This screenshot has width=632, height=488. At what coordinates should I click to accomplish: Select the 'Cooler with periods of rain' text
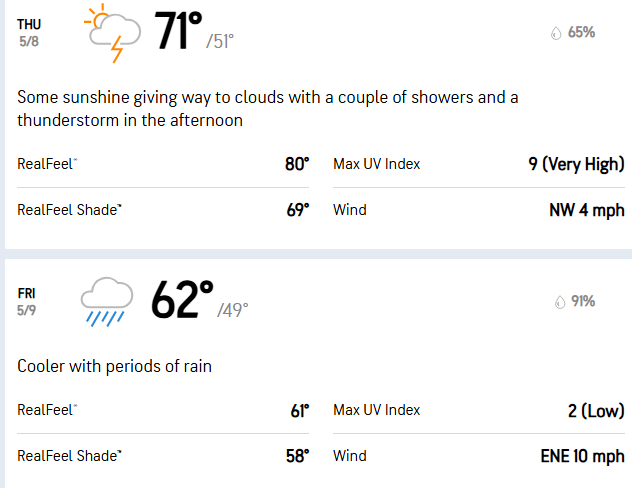pyautogui.click(x=114, y=366)
